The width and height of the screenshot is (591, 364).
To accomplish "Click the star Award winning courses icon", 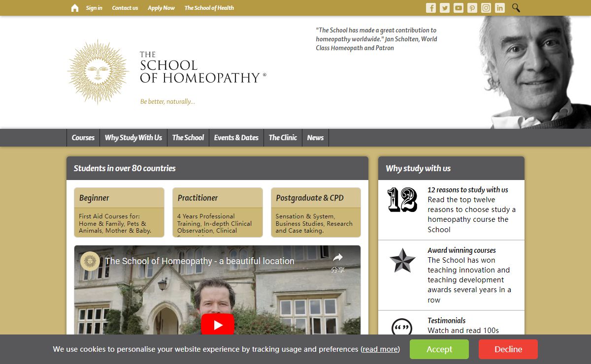I will (x=402, y=261).
